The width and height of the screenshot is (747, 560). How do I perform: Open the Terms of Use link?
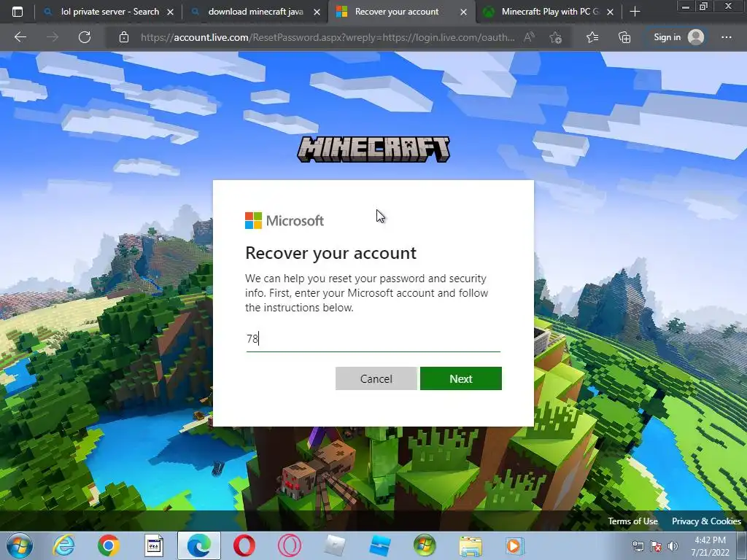point(632,521)
